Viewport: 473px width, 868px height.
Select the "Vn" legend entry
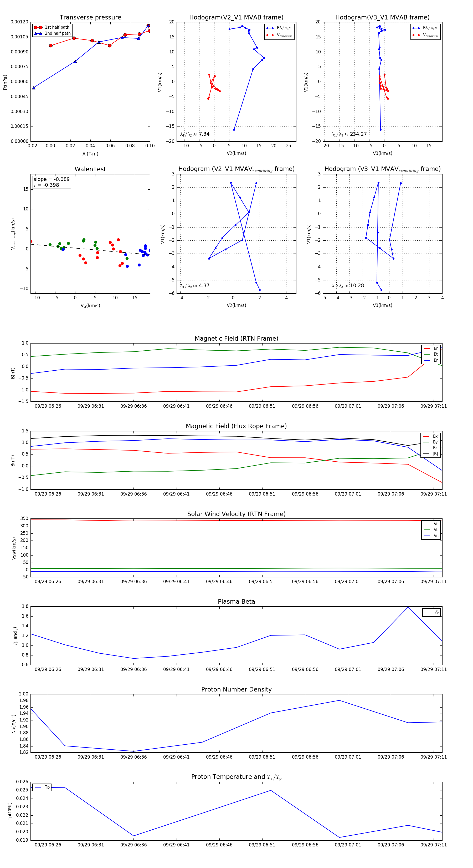pyautogui.click(x=431, y=536)
